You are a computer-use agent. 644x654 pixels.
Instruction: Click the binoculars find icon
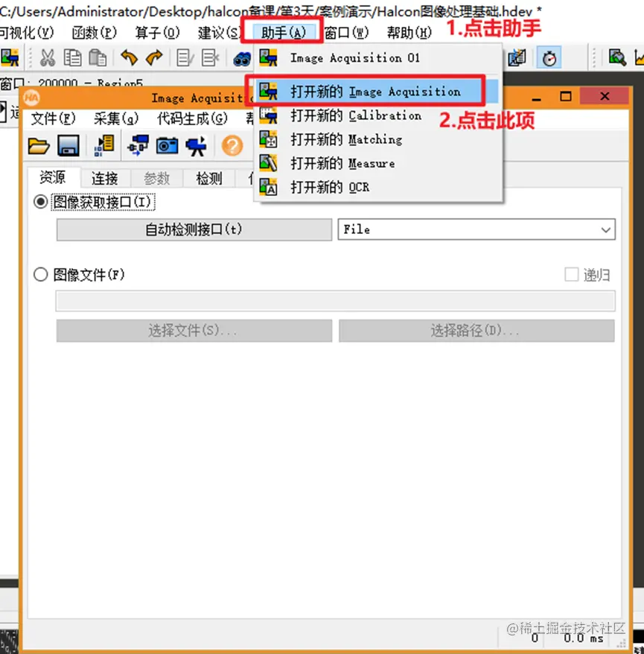[242, 59]
